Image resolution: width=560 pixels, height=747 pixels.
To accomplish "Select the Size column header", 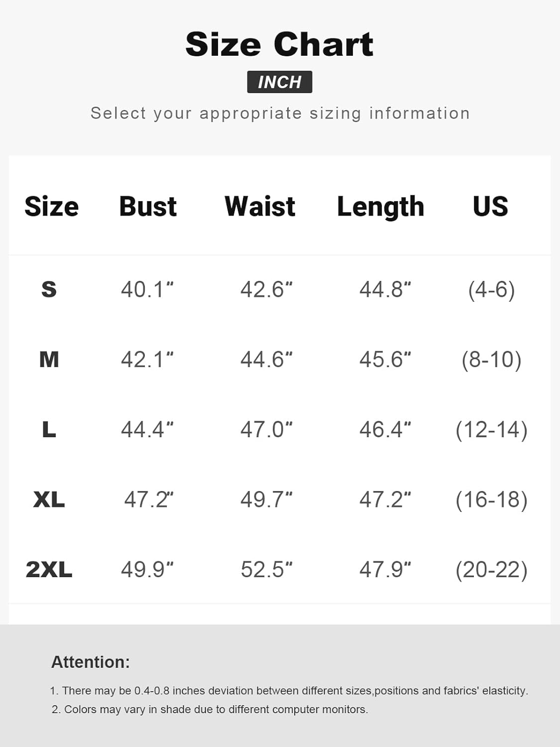I will (x=51, y=206).
